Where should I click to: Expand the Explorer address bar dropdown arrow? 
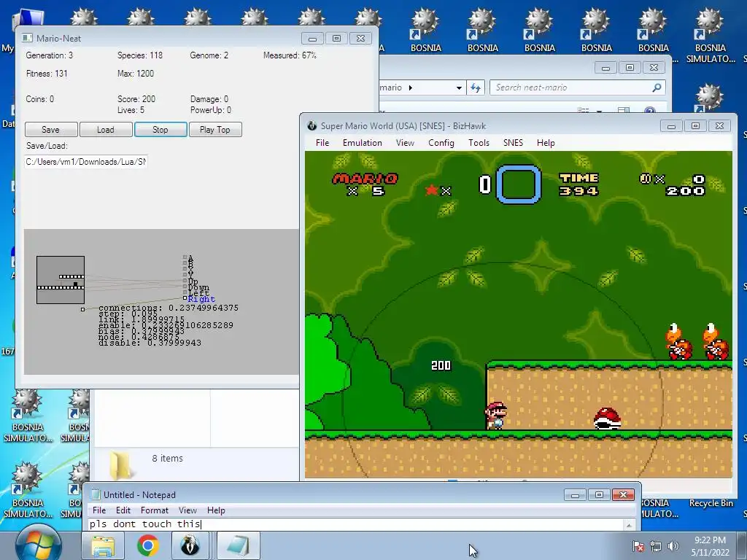(x=459, y=87)
